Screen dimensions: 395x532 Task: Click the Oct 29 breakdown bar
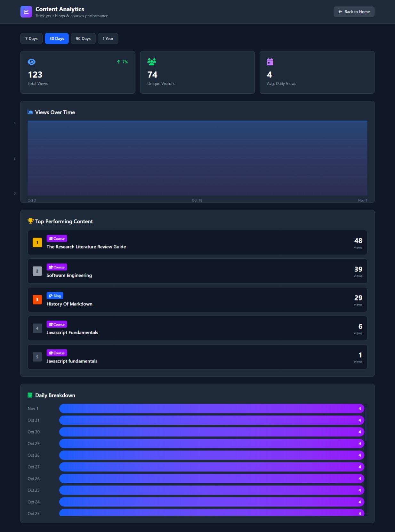point(212,444)
